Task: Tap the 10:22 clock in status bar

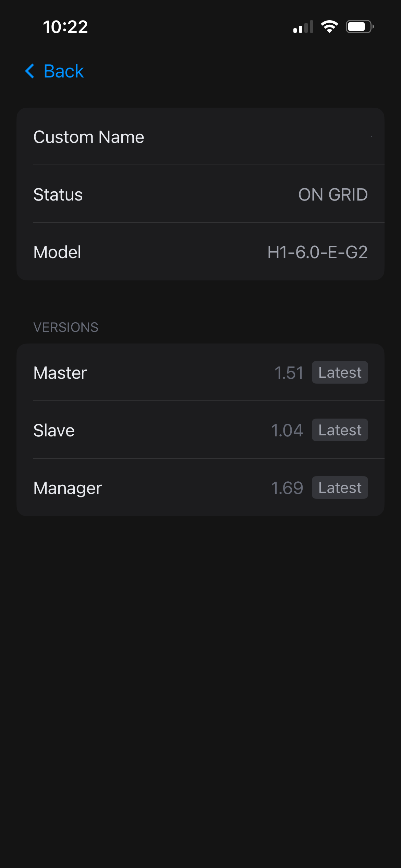Action: 65,27
